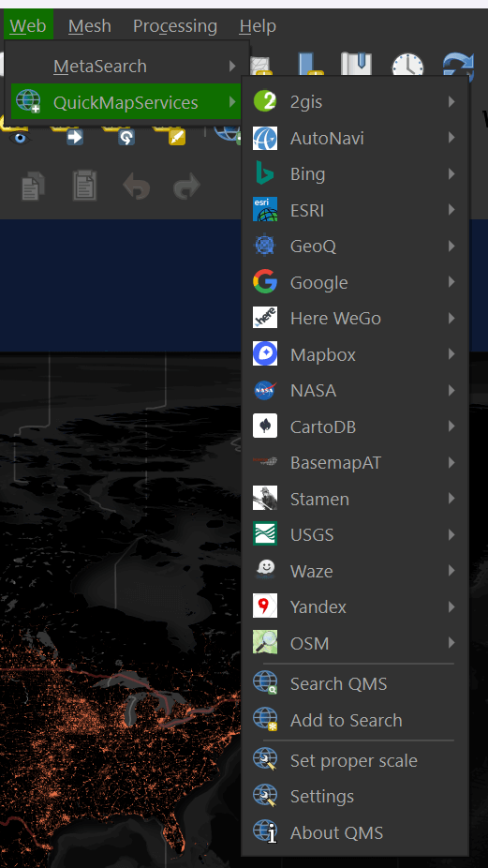Open the Help menu
This screenshot has width=488, height=868.
click(258, 25)
